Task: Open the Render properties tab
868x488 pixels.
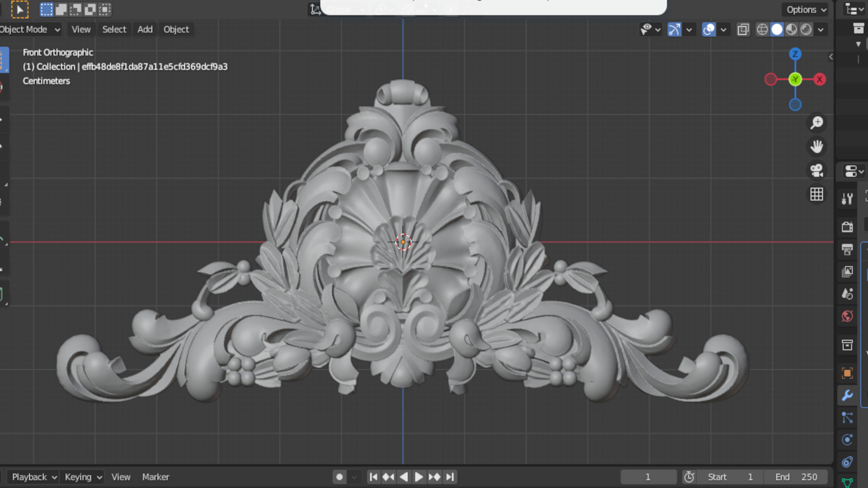Action: [x=847, y=227]
